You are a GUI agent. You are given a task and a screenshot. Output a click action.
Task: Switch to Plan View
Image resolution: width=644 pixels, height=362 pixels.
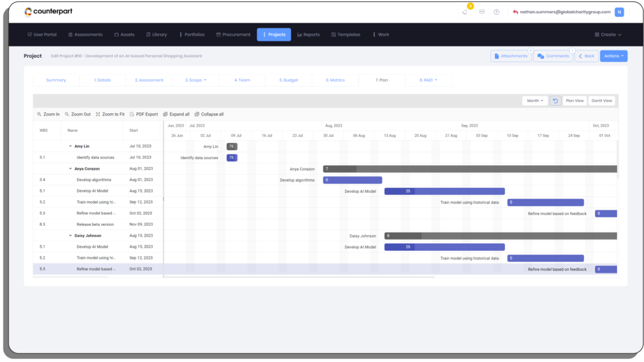point(575,101)
